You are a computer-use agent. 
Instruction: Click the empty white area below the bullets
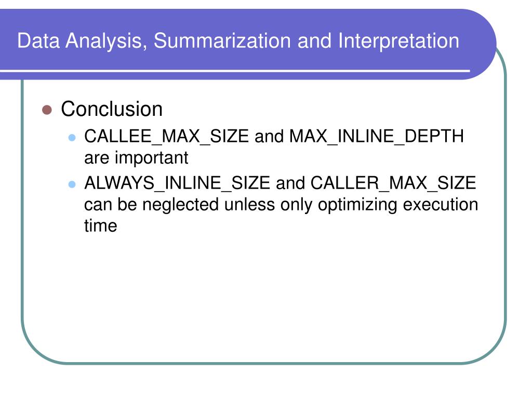[264, 299]
